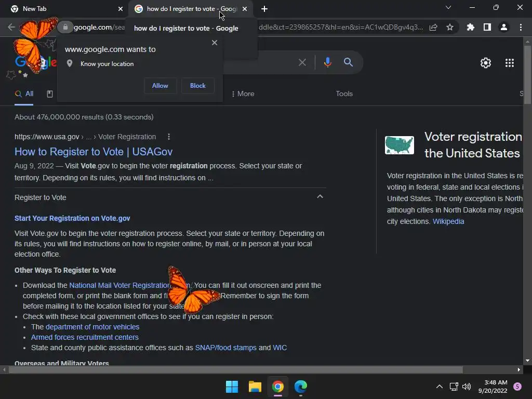532x399 pixels.
Task: Block the location request
Action: [x=198, y=86]
